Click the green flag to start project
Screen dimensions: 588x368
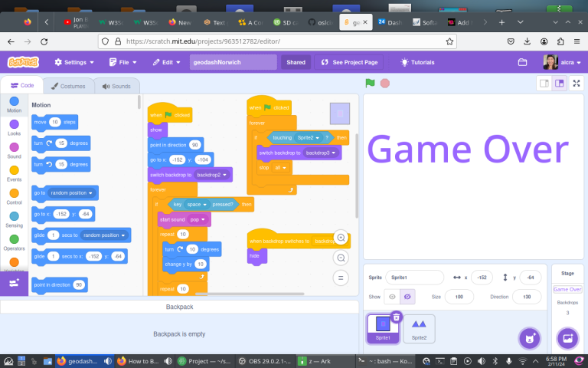370,83
